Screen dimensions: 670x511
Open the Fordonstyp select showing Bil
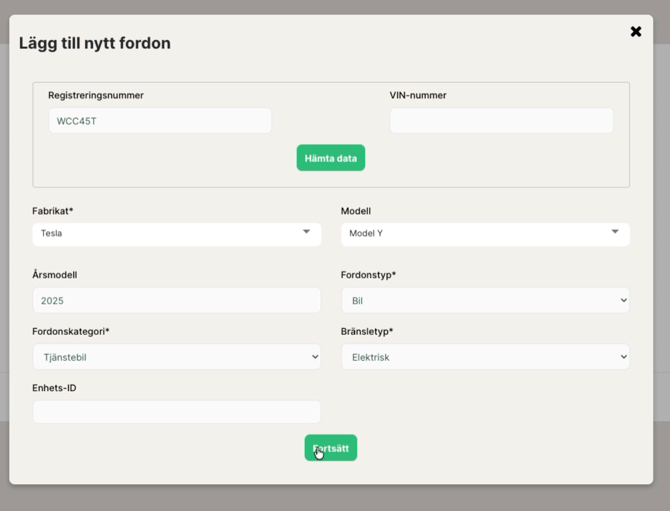(x=485, y=300)
